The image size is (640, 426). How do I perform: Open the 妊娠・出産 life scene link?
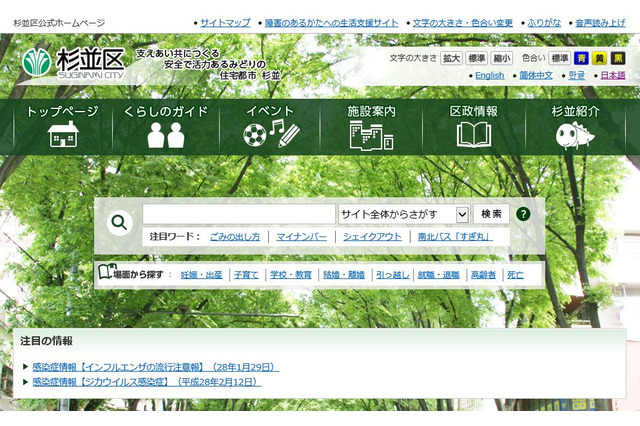pos(202,275)
